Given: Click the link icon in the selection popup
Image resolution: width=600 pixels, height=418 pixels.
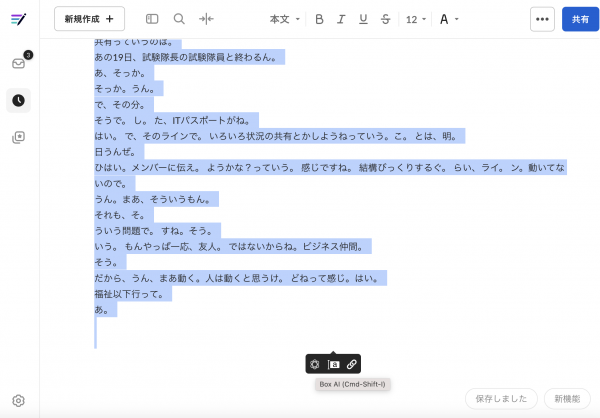Looking at the screenshot, I should tap(351, 364).
